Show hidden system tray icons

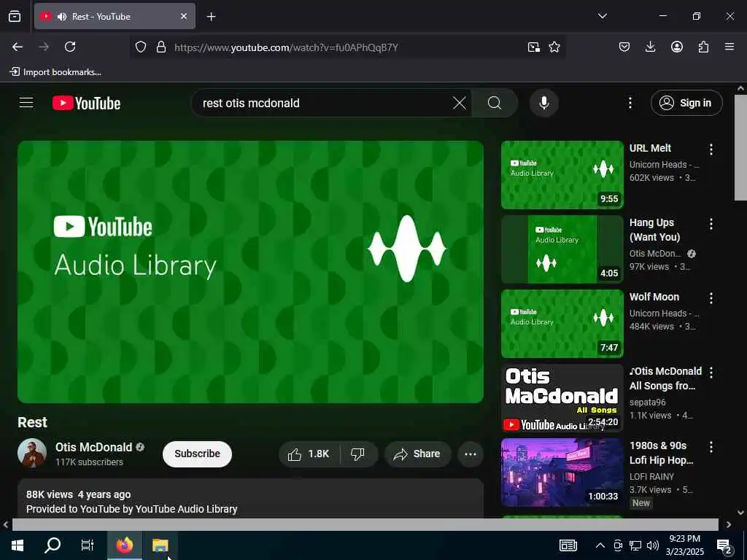point(600,545)
